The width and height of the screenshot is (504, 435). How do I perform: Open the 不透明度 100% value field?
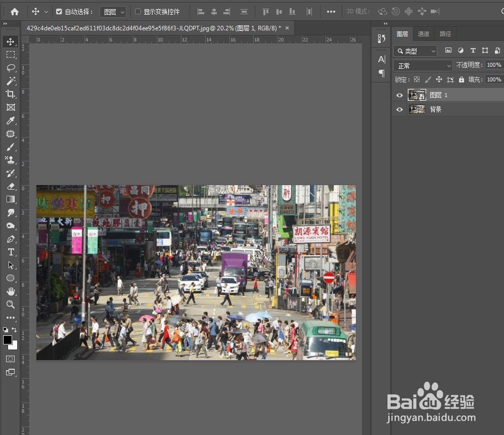pos(494,65)
